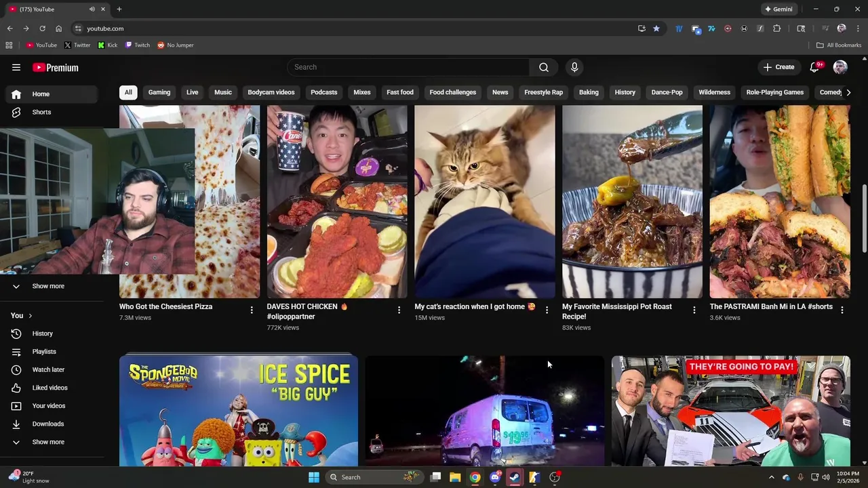The width and height of the screenshot is (868, 488).
Task: Select the Bodycam videos chip
Action: pos(271,92)
